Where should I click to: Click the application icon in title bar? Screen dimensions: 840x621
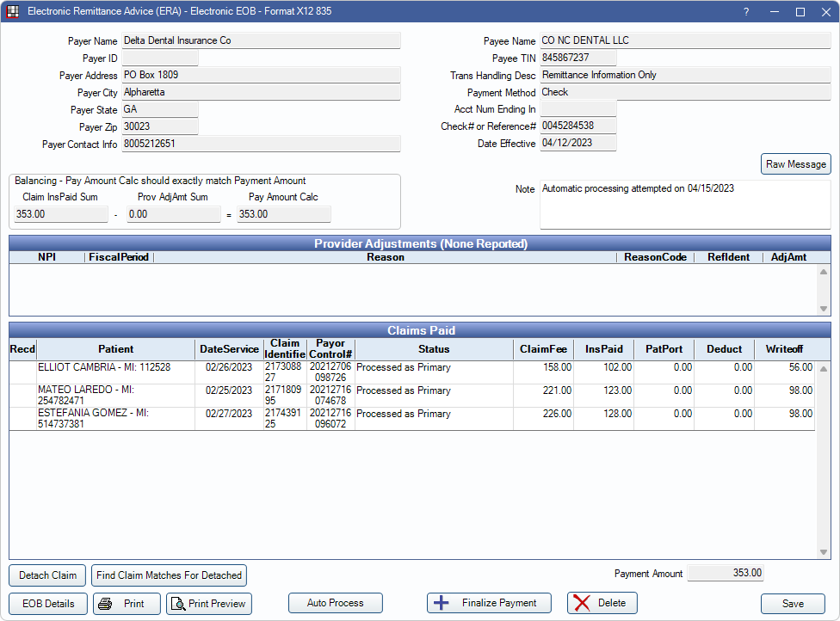point(13,12)
